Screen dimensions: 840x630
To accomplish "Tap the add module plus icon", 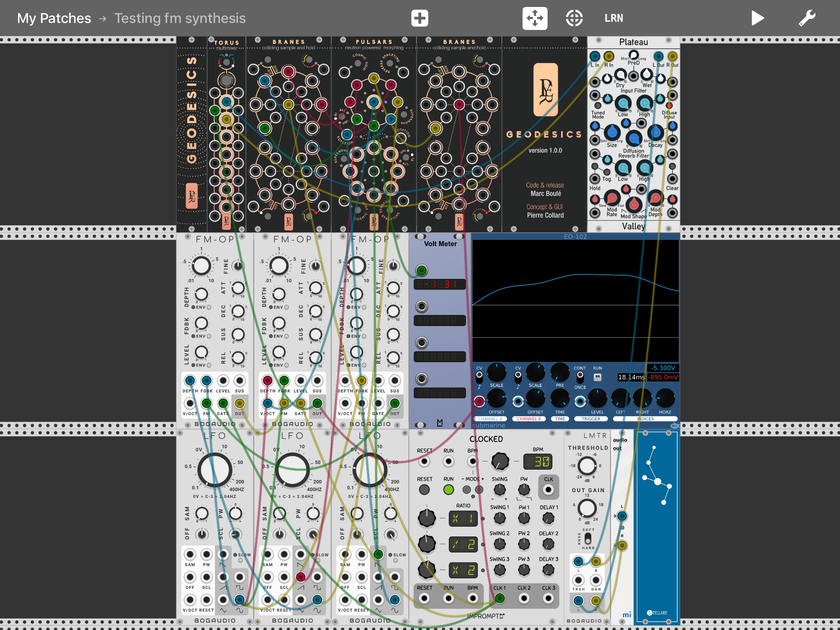I will [420, 18].
